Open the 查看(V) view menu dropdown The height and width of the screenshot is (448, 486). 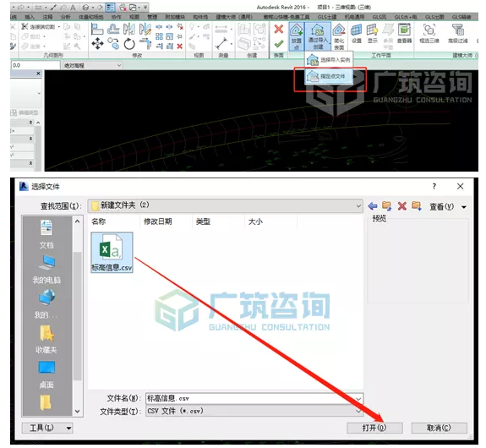[x=448, y=206]
